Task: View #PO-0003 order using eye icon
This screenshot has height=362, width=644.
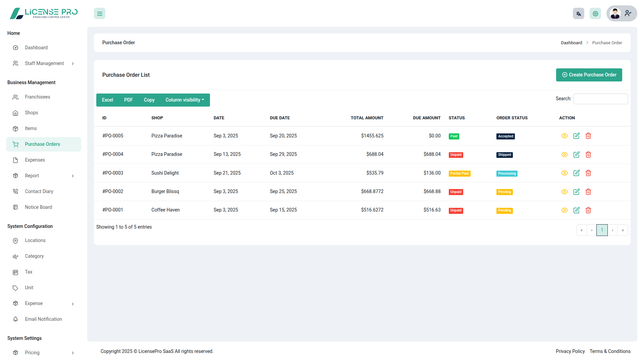Action: (x=564, y=173)
